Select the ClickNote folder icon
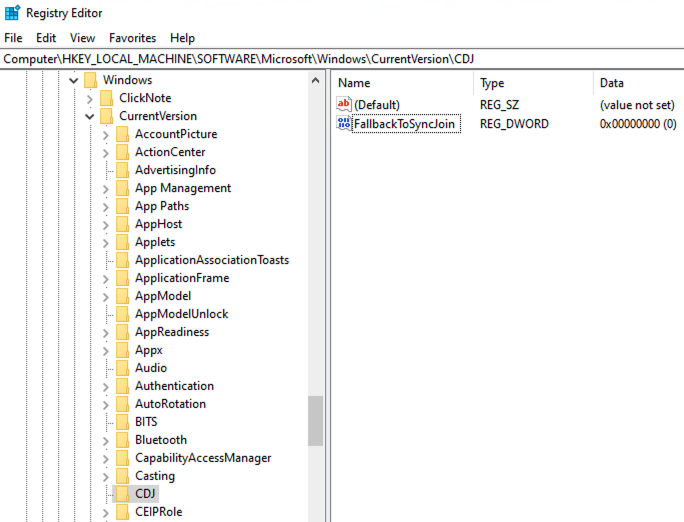684x522 pixels. pyautogui.click(x=106, y=98)
